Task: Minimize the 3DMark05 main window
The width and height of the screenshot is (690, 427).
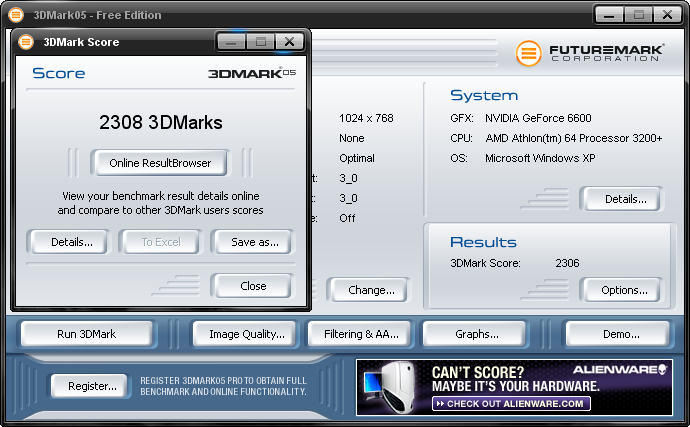Action: pyautogui.click(x=609, y=15)
